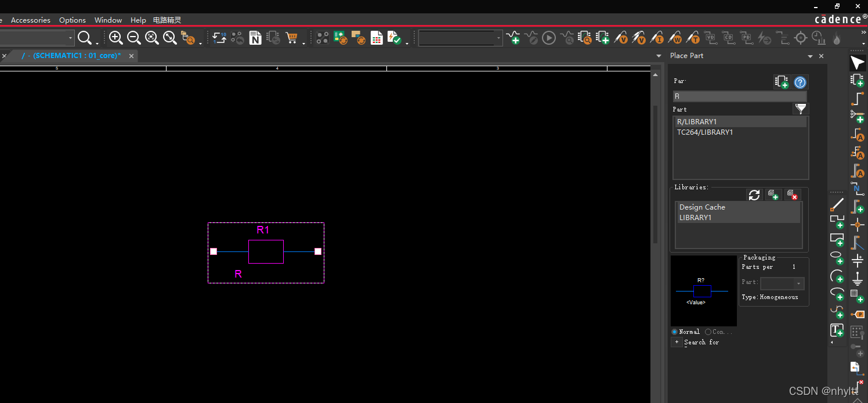The width and height of the screenshot is (868, 403).
Task: Open the Options menu
Action: (73, 20)
